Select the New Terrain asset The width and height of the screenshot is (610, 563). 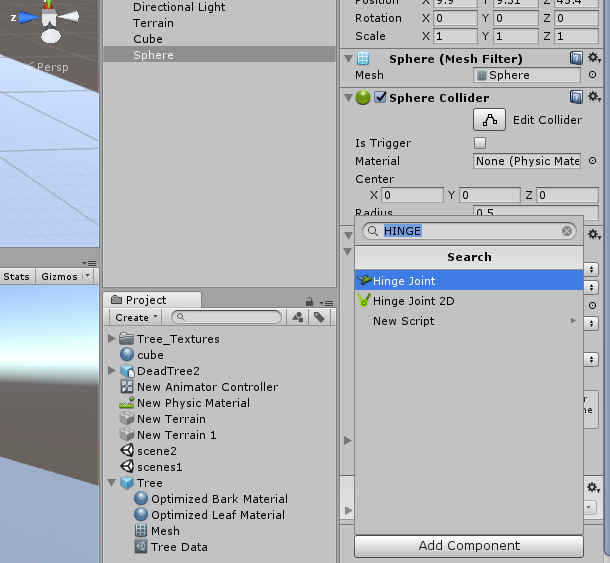click(x=163, y=419)
